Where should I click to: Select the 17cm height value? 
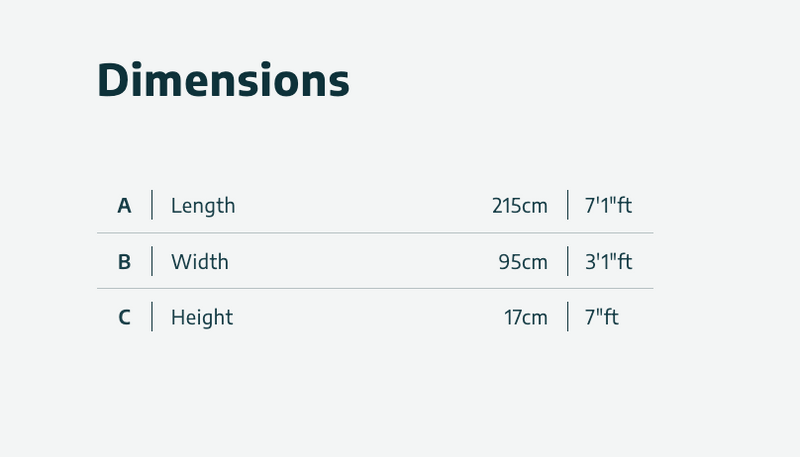[526, 318]
